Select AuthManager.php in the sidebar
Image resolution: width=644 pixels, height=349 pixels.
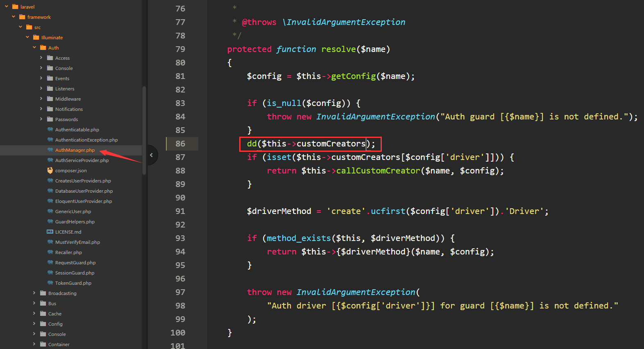tap(75, 150)
